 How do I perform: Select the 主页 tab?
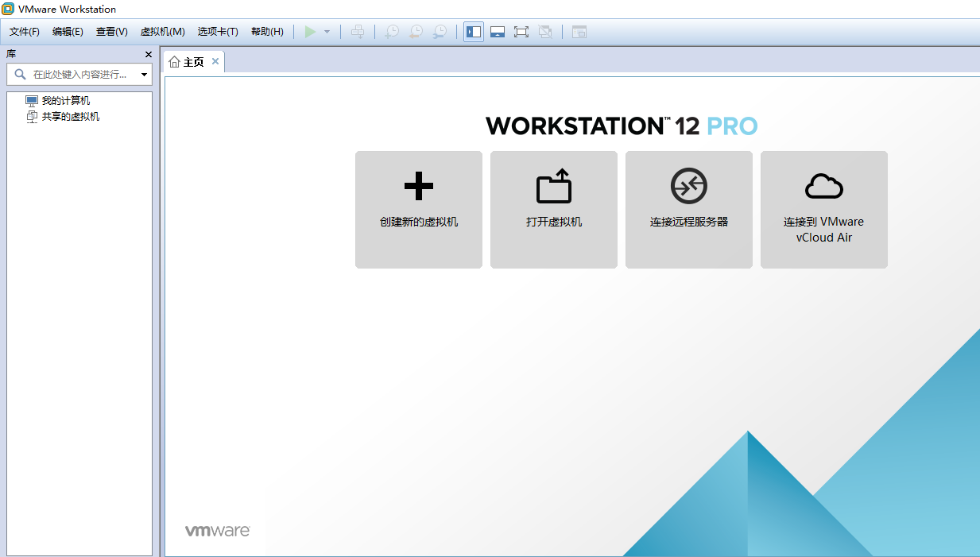(194, 62)
